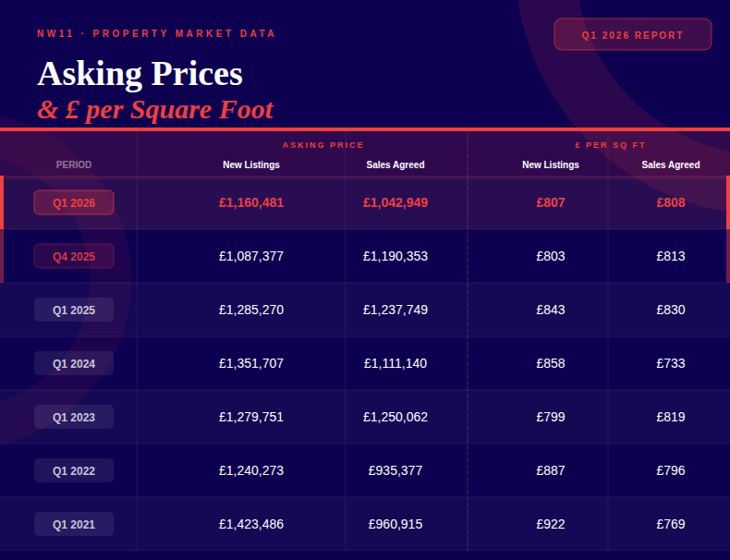Select the Q1 2023 period label
Screen dimensions: 730x560
[x=74, y=417]
